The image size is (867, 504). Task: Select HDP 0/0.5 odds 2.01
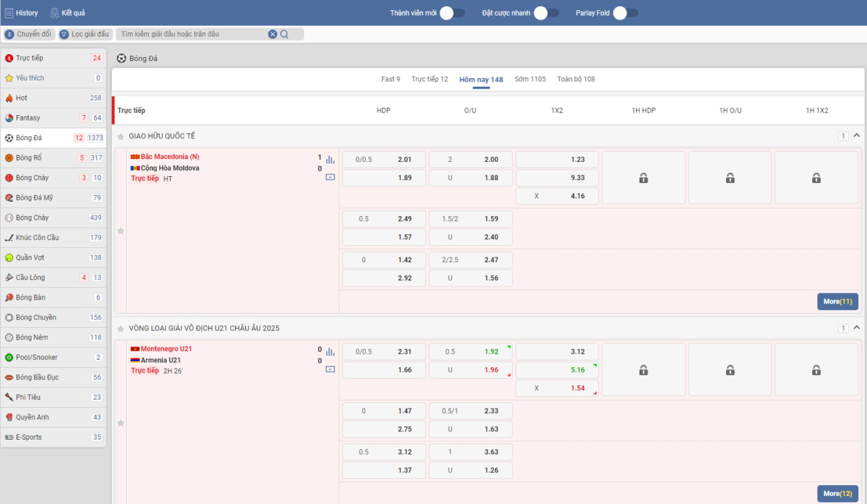click(x=384, y=160)
